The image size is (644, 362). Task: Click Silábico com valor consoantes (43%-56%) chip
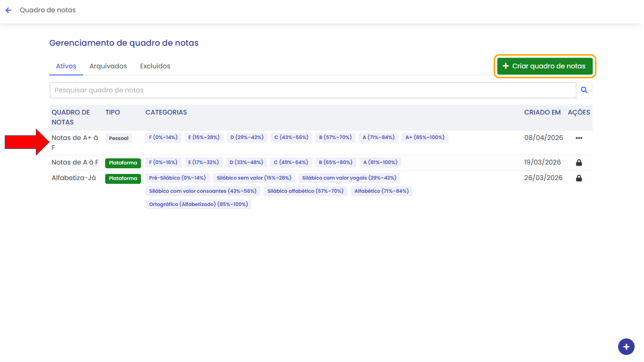(203, 191)
